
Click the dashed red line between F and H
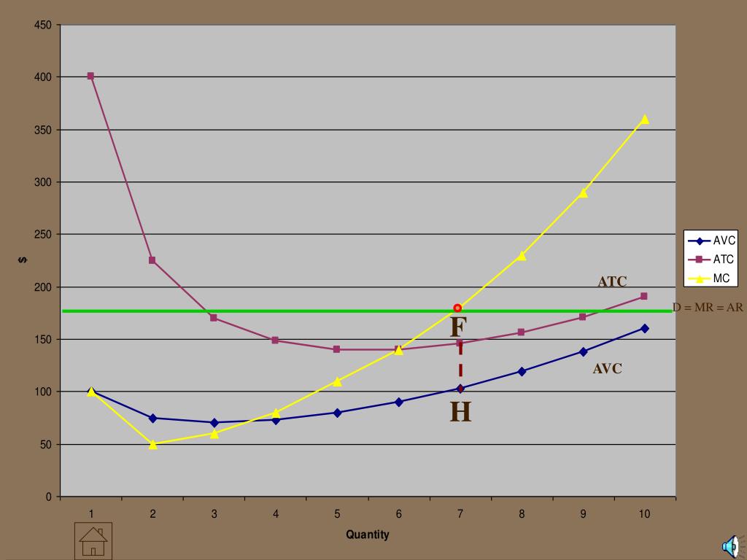pyautogui.click(x=460, y=366)
